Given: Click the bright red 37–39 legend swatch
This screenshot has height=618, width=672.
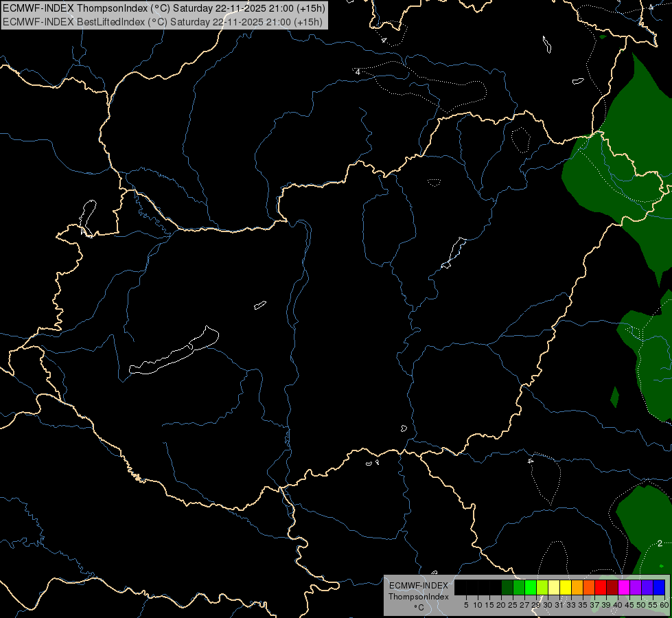Looking at the screenshot, I should click(601, 587).
